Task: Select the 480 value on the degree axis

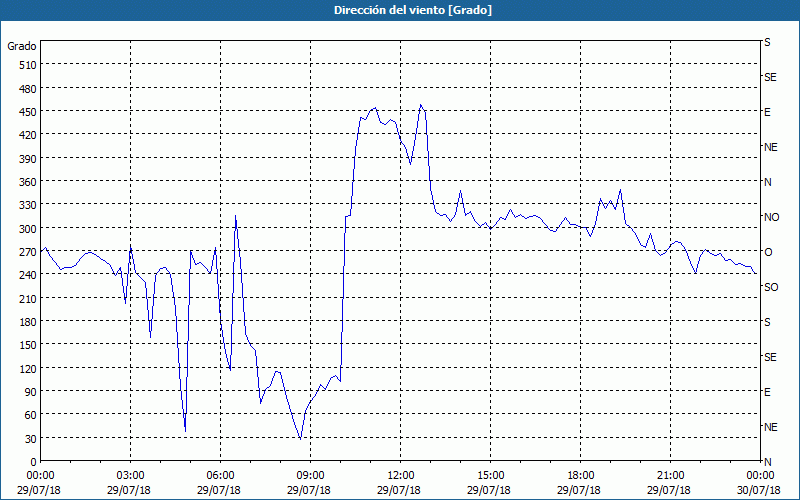Action: coord(28,89)
